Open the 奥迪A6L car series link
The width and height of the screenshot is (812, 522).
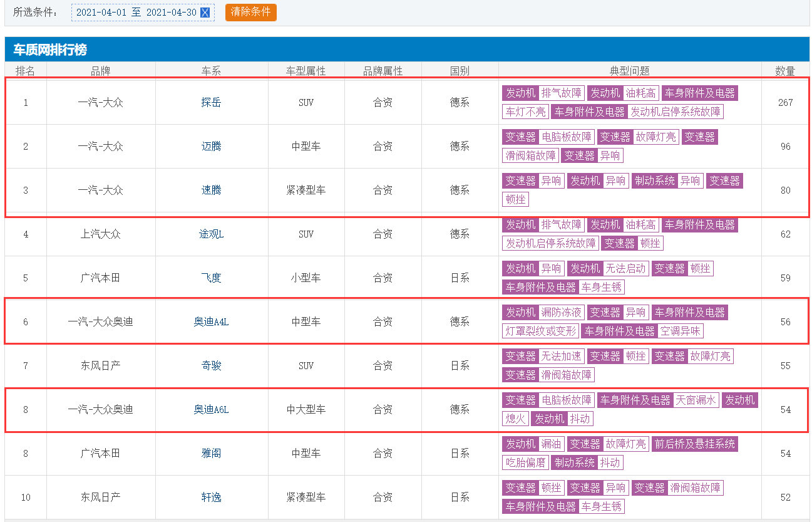pyautogui.click(x=212, y=410)
